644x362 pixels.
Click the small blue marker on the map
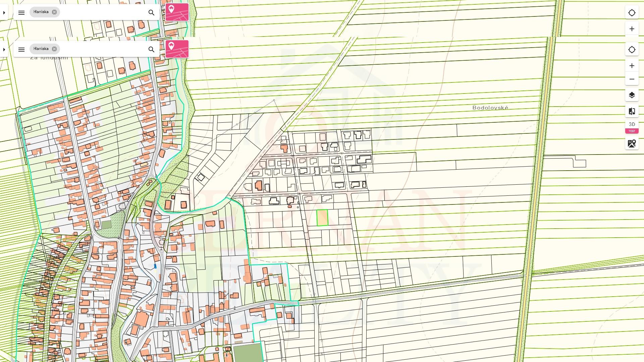155,266
